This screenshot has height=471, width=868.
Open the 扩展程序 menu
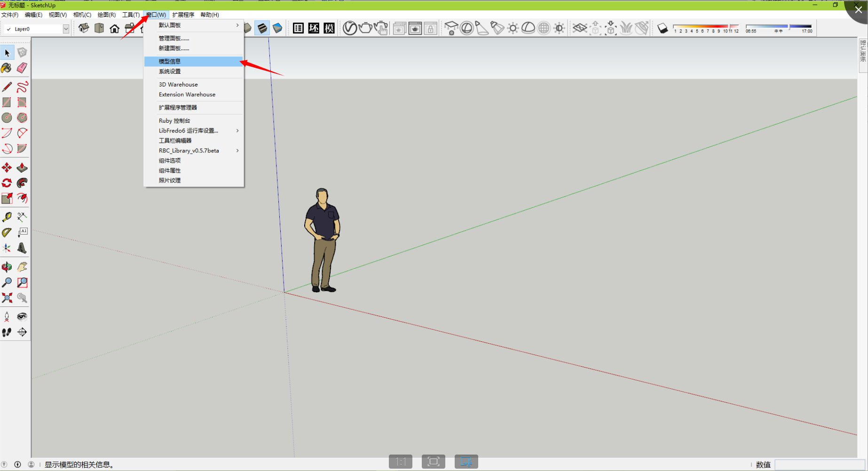pyautogui.click(x=183, y=15)
